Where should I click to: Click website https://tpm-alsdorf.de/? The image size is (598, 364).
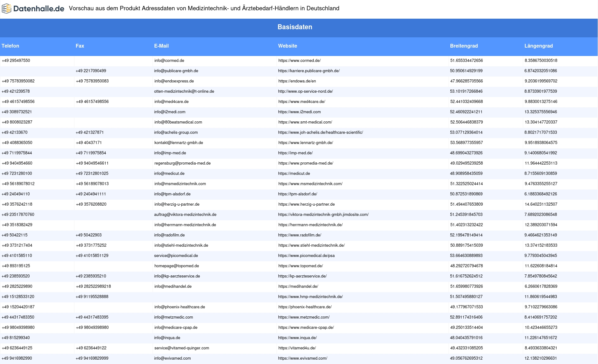[x=297, y=194]
